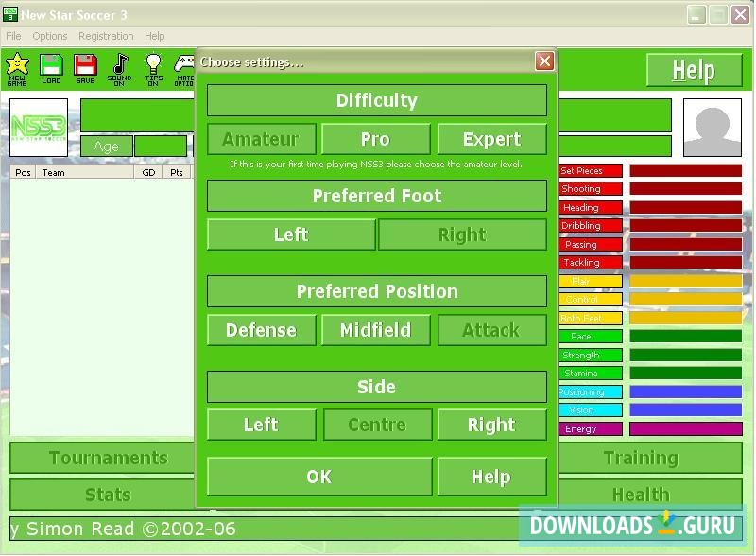
Task: Choose Left as preferred foot
Action: pyautogui.click(x=291, y=235)
